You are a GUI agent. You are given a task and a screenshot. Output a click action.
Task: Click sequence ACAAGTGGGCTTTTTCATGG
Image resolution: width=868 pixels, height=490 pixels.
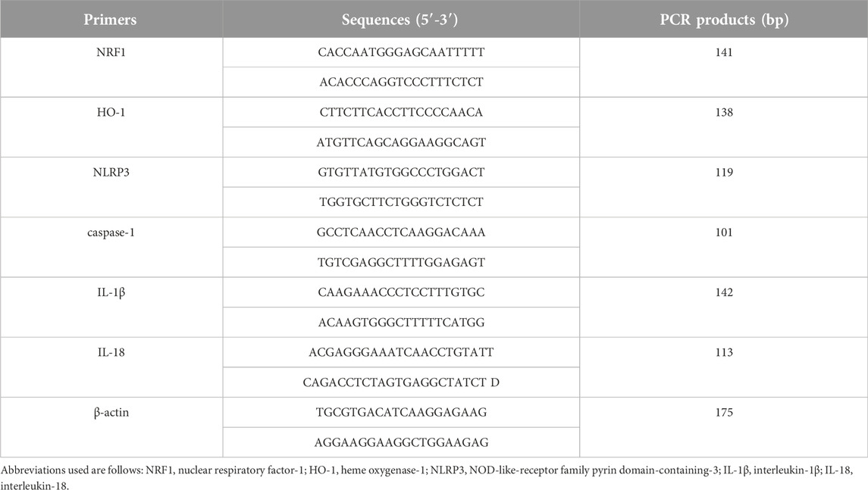[401, 323]
